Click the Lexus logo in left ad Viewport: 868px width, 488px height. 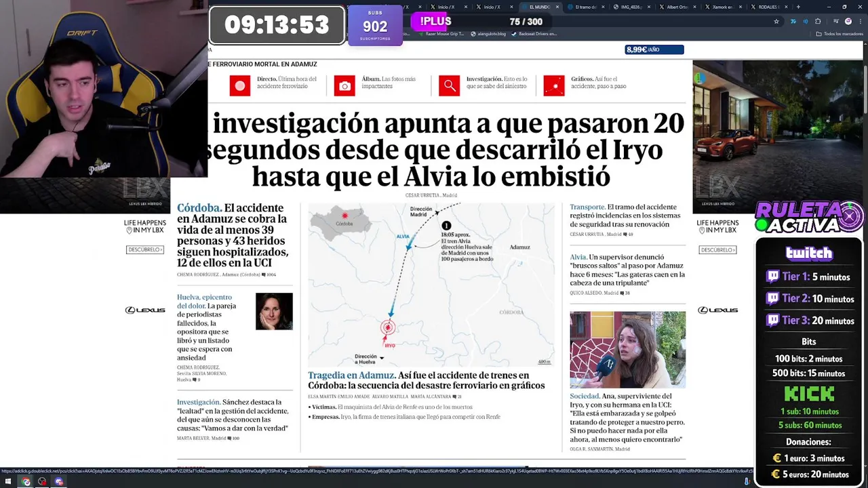coord(145,310)
